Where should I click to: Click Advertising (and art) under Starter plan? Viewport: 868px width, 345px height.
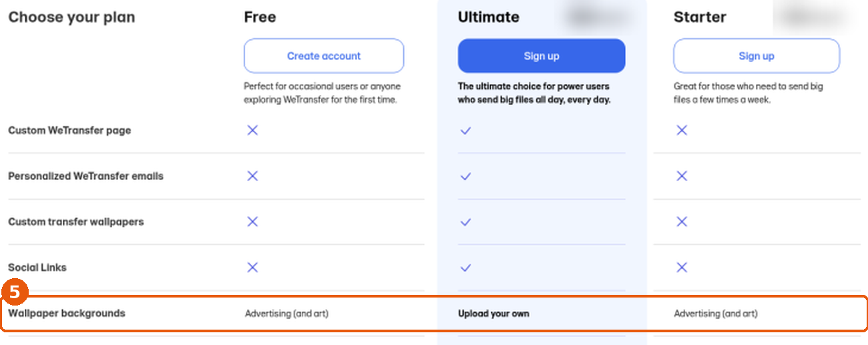click(716, 314)
